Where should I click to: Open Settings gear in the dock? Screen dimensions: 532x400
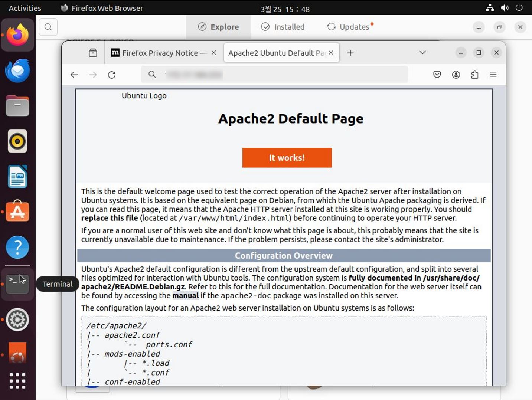[17, 319]
